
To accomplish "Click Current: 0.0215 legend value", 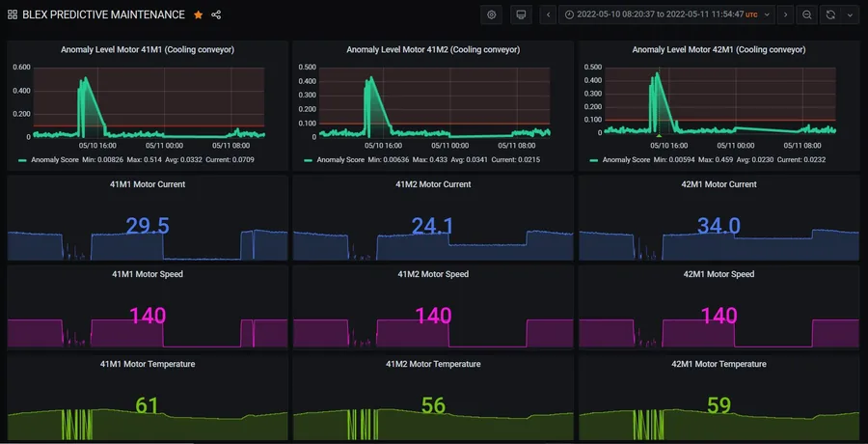I will point(515,159).
